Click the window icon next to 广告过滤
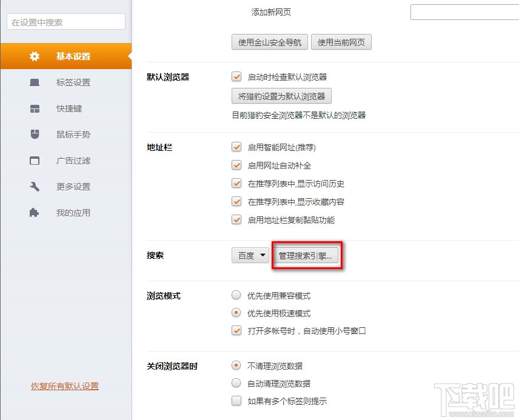The width and height of the screenshot is (519, 420). click(x=35, y=161)
